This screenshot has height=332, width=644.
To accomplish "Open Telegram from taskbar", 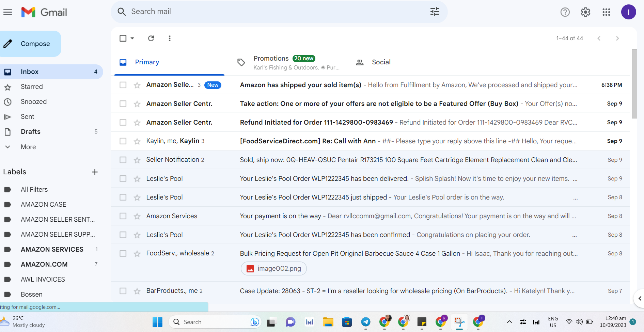I will pyautogui.click(x=366, y=322).
